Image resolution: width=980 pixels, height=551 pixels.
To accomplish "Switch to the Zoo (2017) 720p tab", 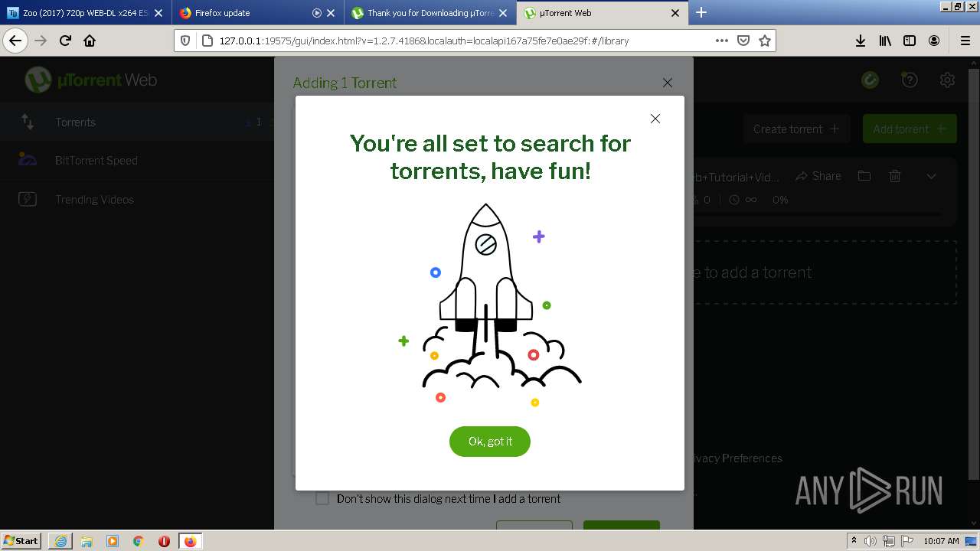I will point(85,13).
